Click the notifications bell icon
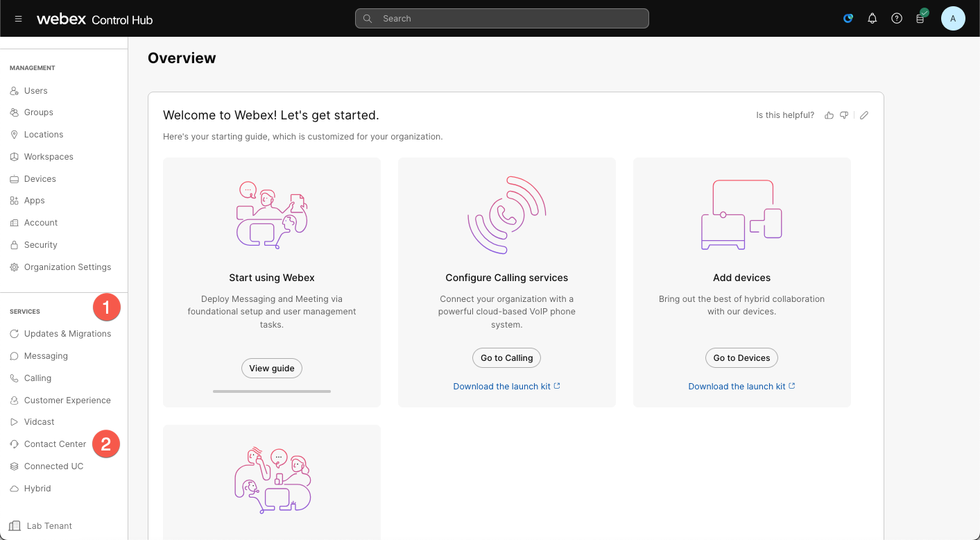Image resolution: width=980 pixels, height=540 pixels. (872, 19)
